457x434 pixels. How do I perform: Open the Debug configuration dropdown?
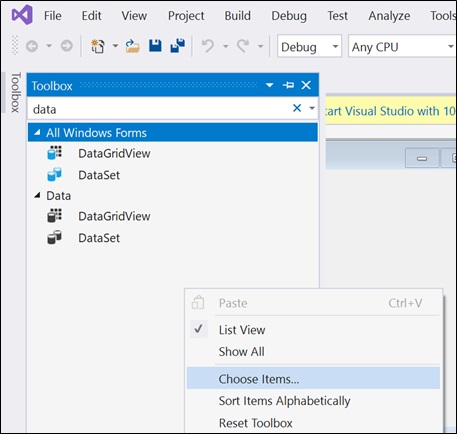309,46
